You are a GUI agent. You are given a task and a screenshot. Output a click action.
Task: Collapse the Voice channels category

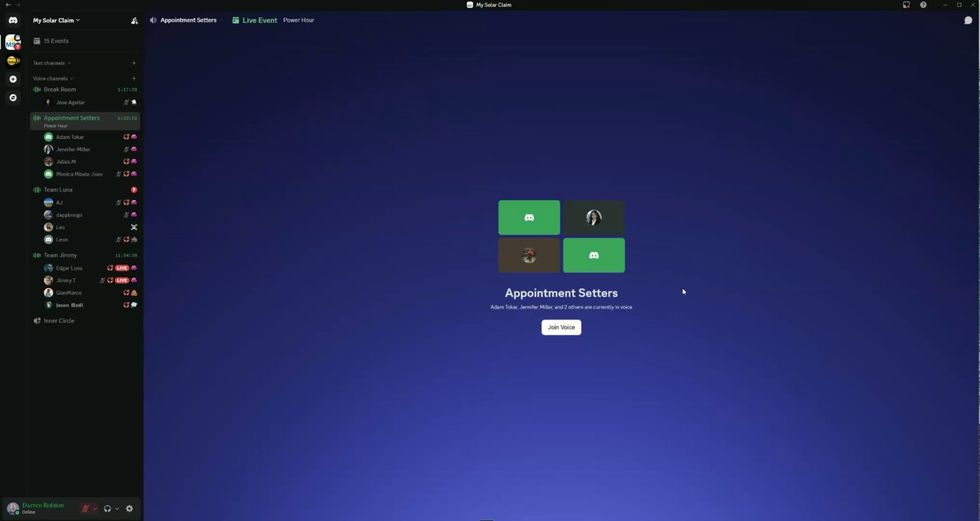pos(53,78)
